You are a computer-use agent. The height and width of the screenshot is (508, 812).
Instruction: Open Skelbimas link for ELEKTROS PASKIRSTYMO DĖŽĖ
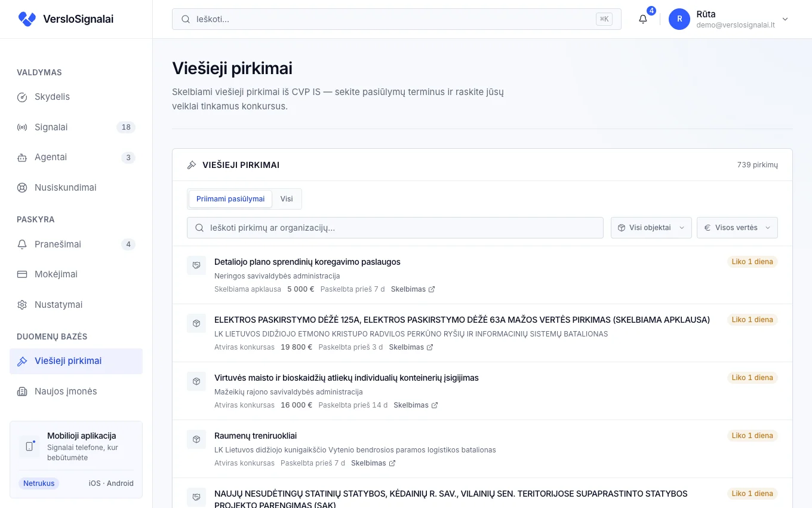pyautogui.click(x=411, y=347)
